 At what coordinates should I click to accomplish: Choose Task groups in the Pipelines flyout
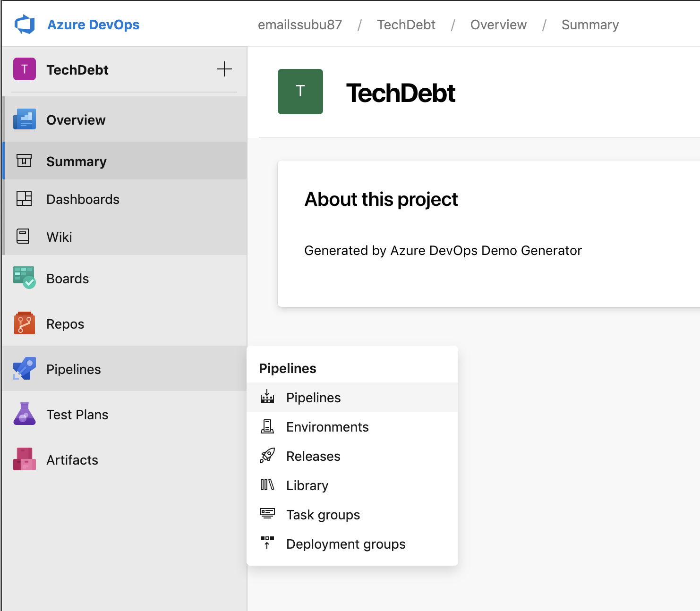point(323,515)
